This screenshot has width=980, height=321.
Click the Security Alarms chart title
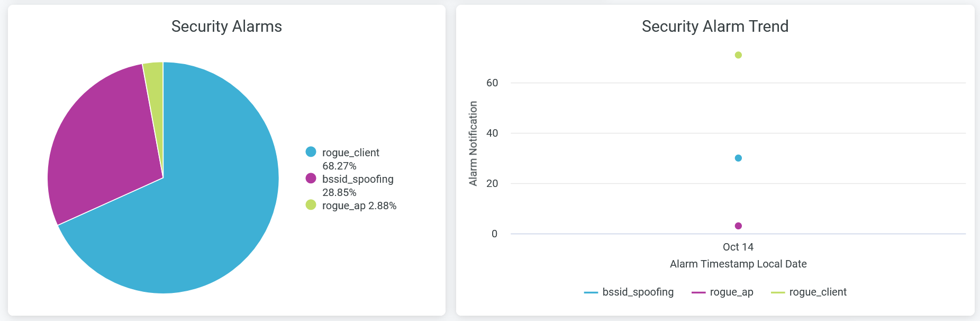click(x=226, y=26)
